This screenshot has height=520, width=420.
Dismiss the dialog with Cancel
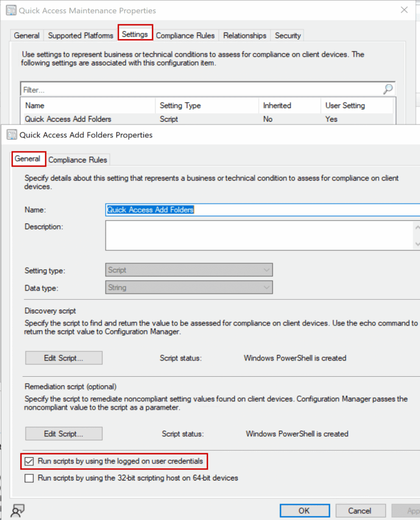[361, 511]
